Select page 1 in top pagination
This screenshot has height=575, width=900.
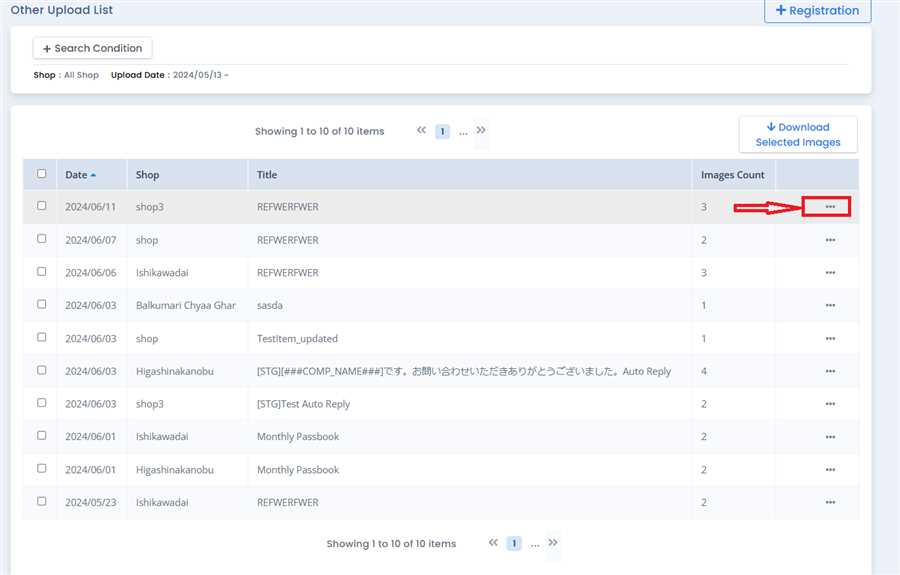coord(442,131)
